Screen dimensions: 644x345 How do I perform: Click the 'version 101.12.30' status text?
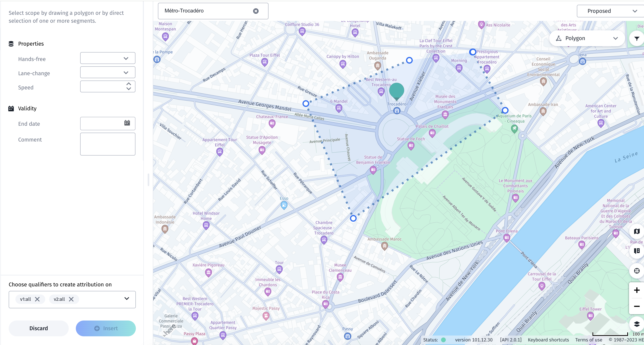474,340
